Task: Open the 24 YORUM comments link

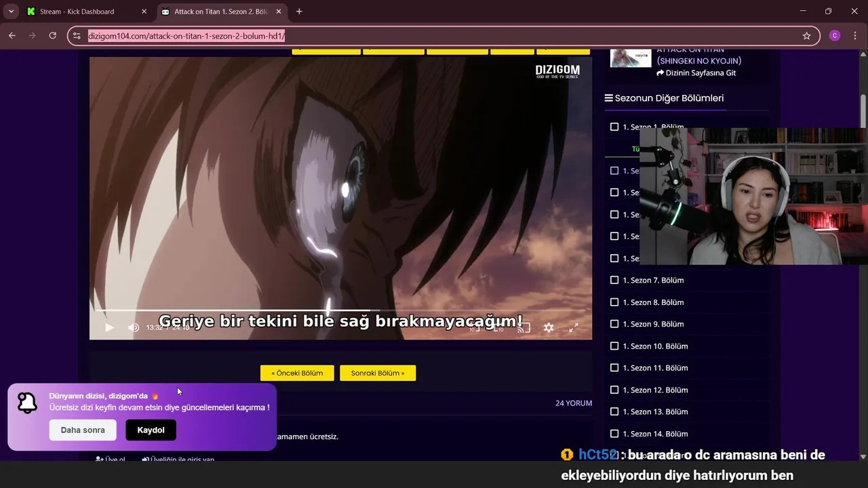Action: coord(574,403)
